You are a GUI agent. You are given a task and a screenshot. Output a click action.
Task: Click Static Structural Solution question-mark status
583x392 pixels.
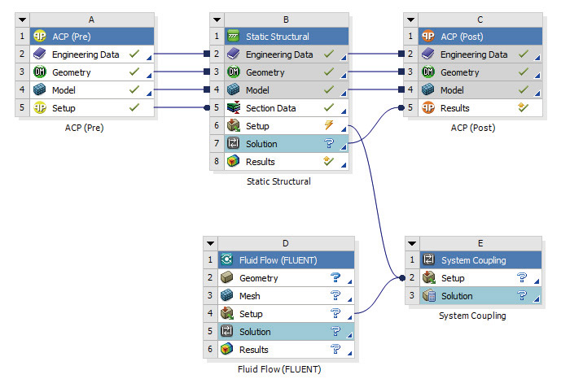(329, 143)
